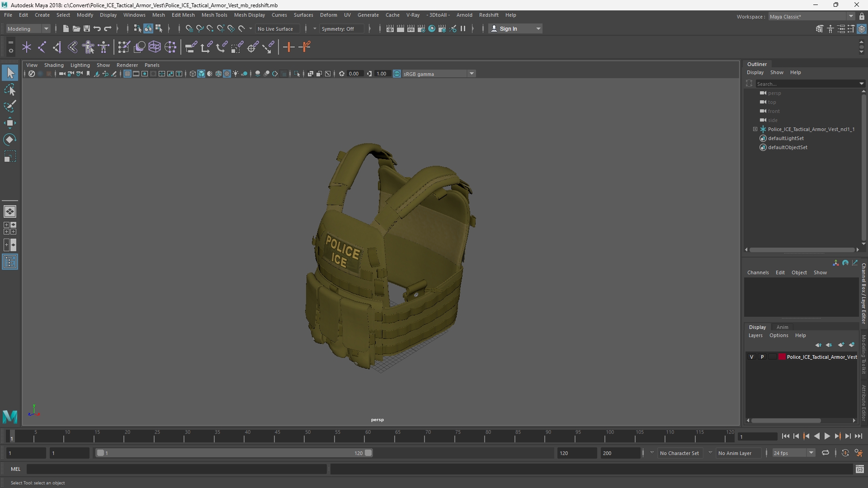Open the Modeling menu set dropdown
The image size is (868, 488).
[x=28, y=29]
